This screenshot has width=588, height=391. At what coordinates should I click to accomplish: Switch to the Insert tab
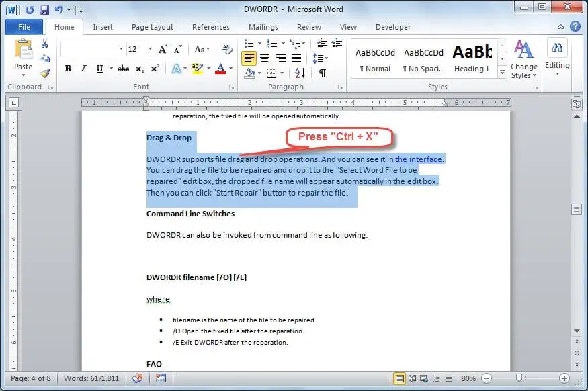[103, 27]
